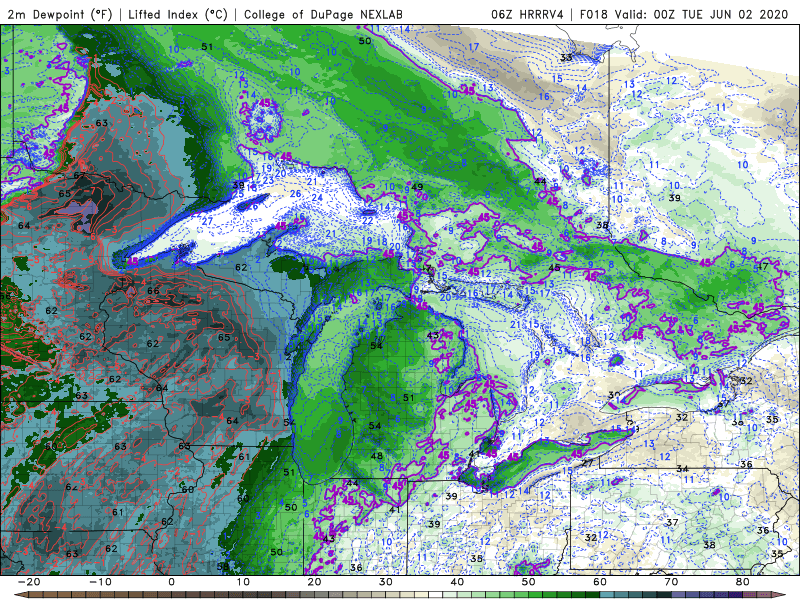
Task: Click the "F018 Valid: 00Z TUE JUN 02 2020" text
Action: (684, 14)
